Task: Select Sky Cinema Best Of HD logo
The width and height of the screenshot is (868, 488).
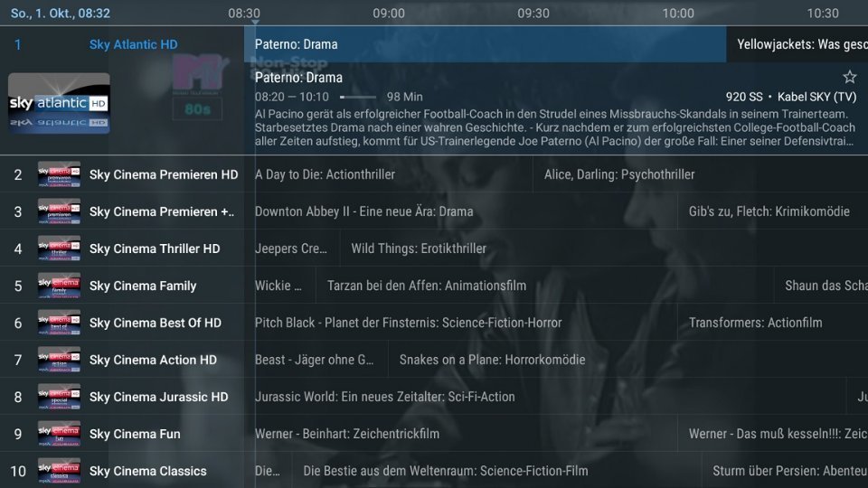Action: [59, 323]
